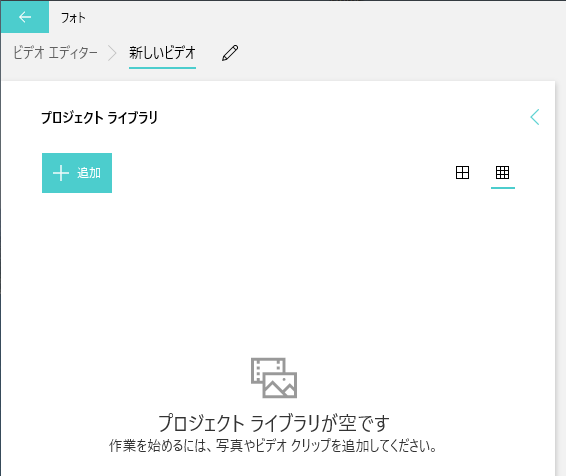The height and width of the screenshot is (476, 566).
Task: Open the ビデオ エディター breadcrumb
Action: point(55,53)
